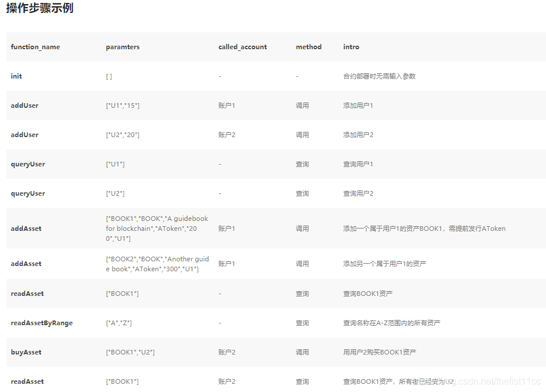
Task: Click 查询 method in the 查询用户2 row
Action: pos(302,193)
